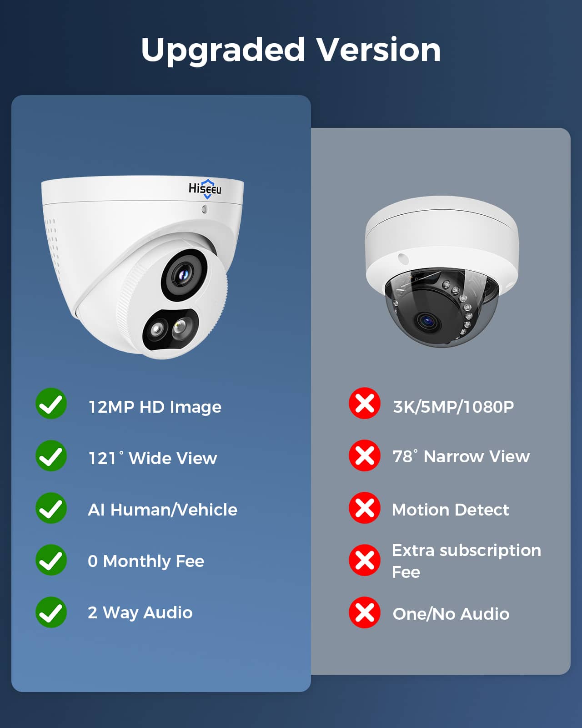Click the red X beside Motion Detect
This screenshot has height=728, width=582.
(x=365, y=508)
